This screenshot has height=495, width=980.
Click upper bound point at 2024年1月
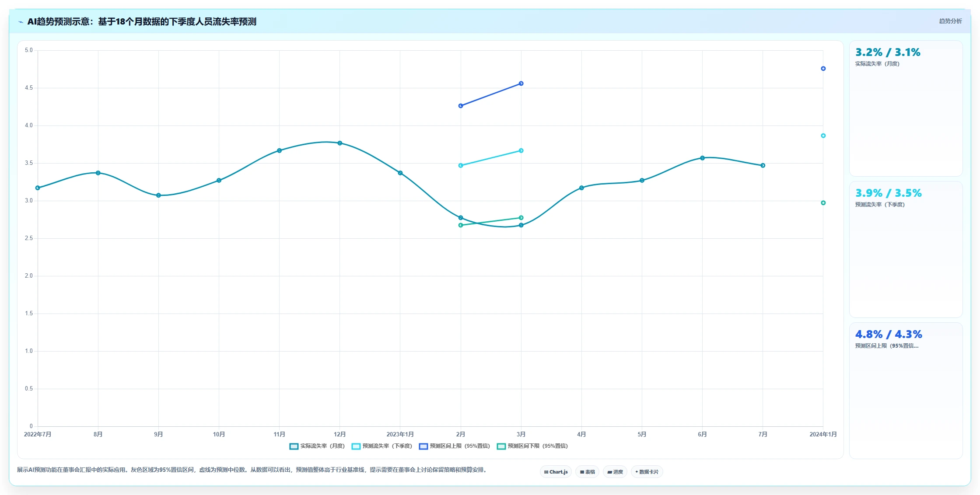coord(823,69)
